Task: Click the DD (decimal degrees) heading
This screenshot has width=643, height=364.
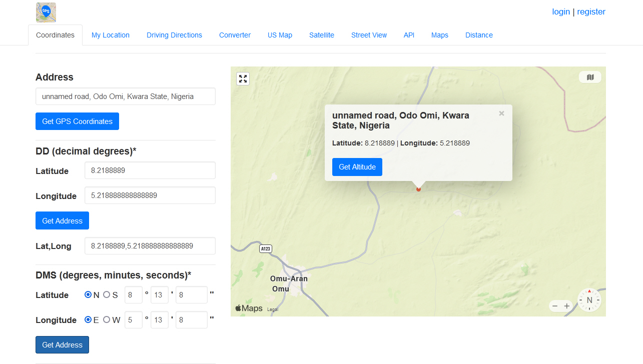Action: (x=86, y=151)
